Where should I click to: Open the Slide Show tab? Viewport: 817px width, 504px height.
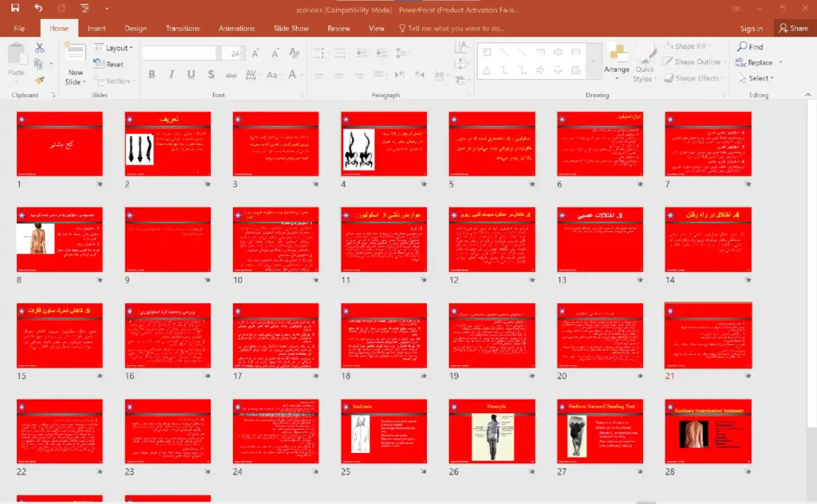(x=291, y=28)
